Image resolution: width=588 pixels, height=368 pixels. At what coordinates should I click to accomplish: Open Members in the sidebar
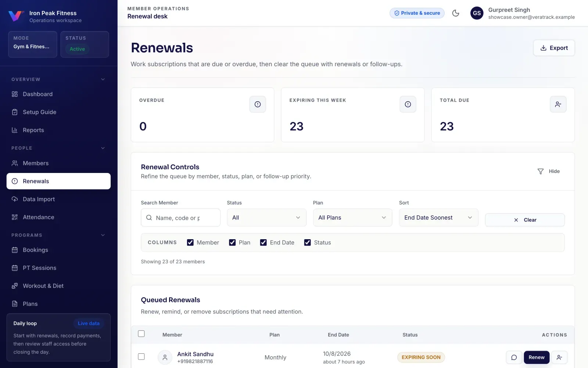pyautogui.click(x=58, y=163)
